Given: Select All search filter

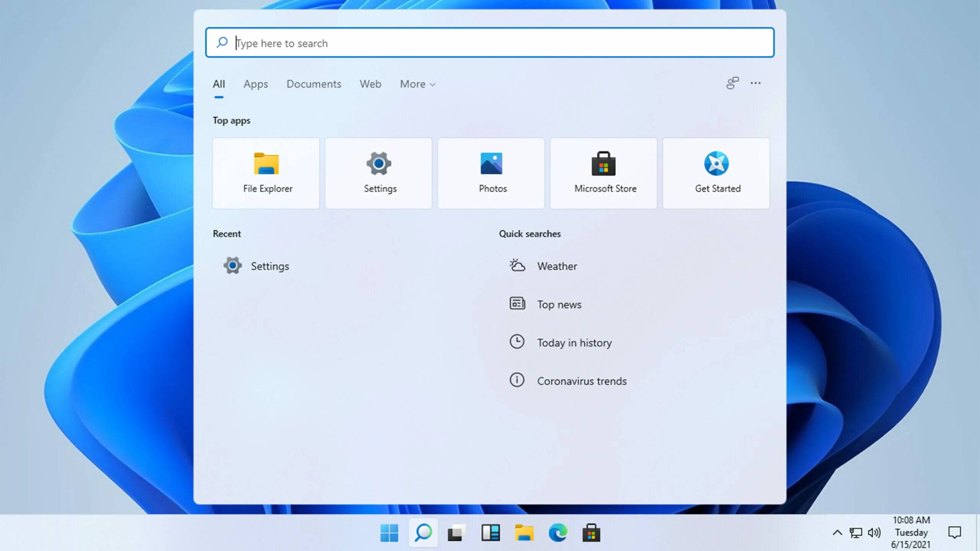Looking at the screenshot, I should (x=219, y=83).
